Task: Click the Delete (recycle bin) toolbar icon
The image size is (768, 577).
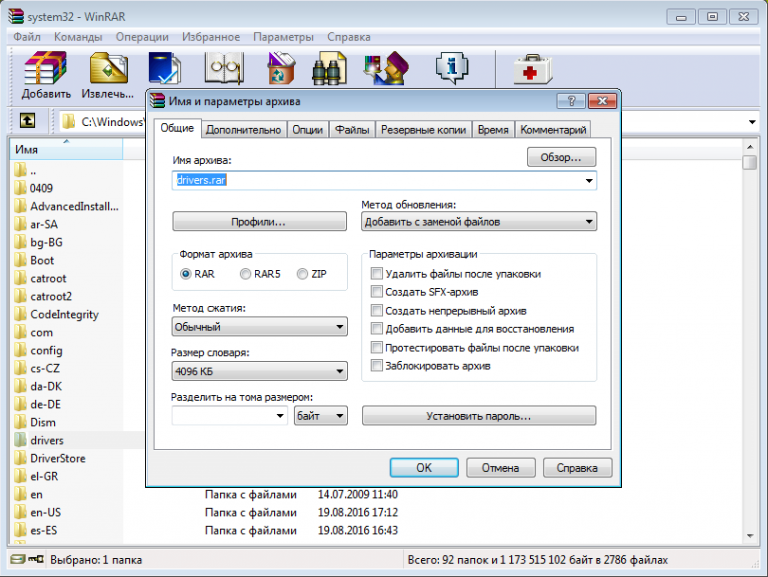Action: point(281,68)
